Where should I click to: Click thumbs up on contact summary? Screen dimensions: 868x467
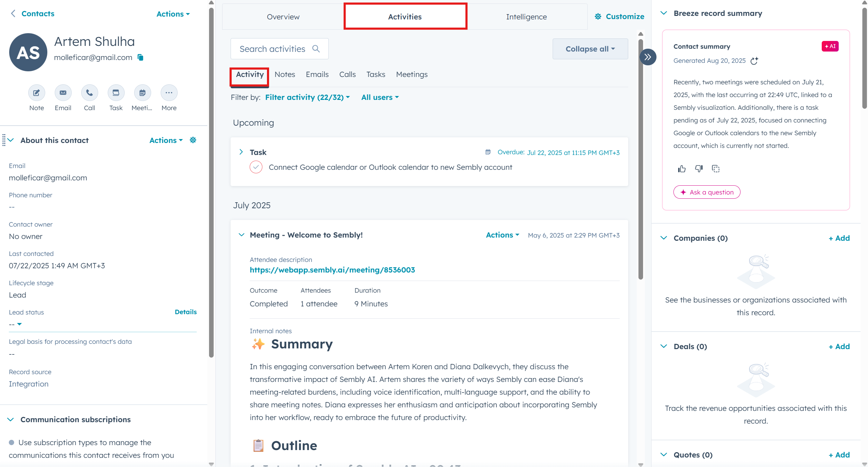682,169
